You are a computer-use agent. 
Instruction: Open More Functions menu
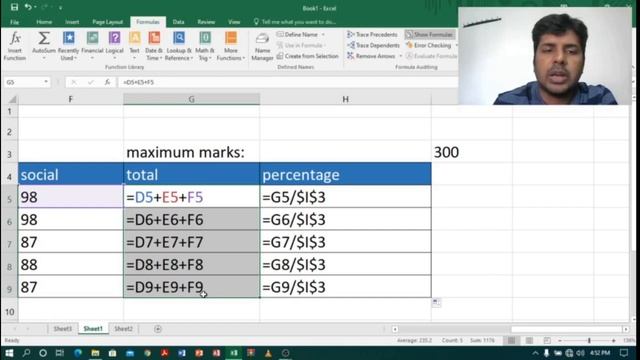[x=231, y=46]
